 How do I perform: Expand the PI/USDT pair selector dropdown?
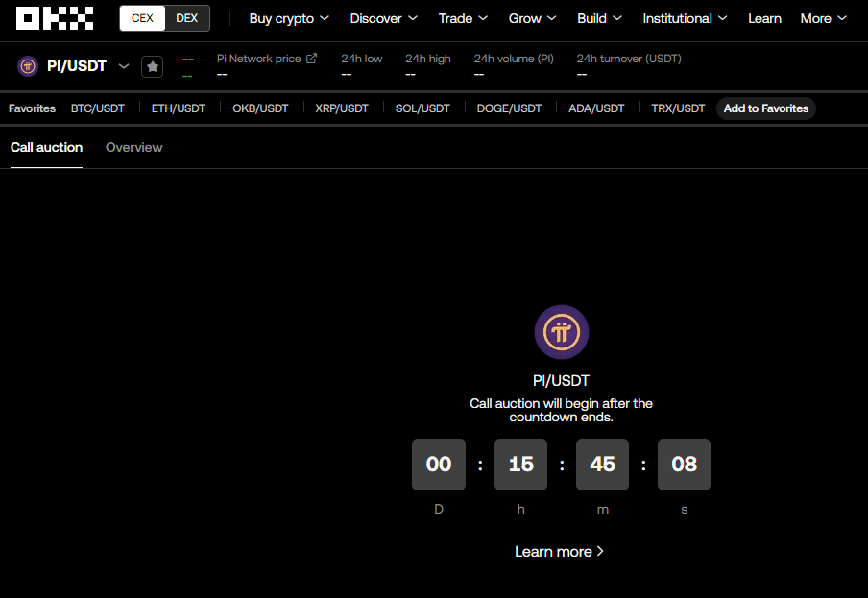click(x=124, y=66)
